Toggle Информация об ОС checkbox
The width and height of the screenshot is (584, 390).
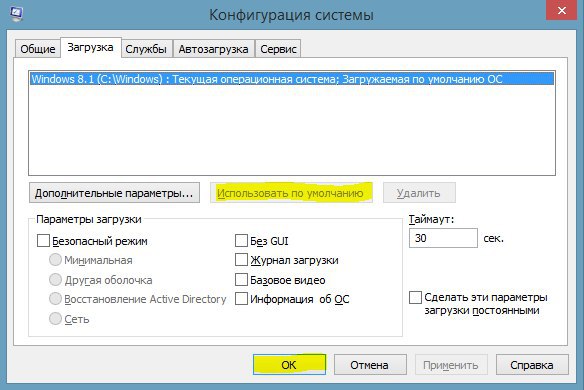pyautogui.click(x=241, y=299)
